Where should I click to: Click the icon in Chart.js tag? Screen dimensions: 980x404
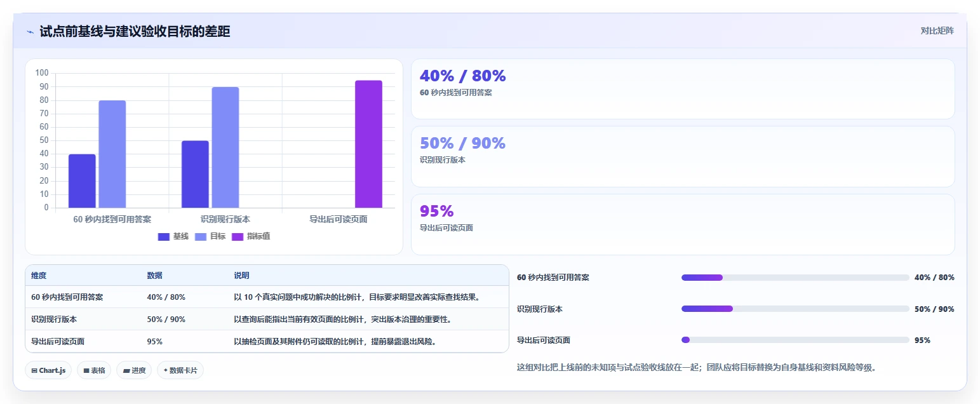(x=34, y=370)
